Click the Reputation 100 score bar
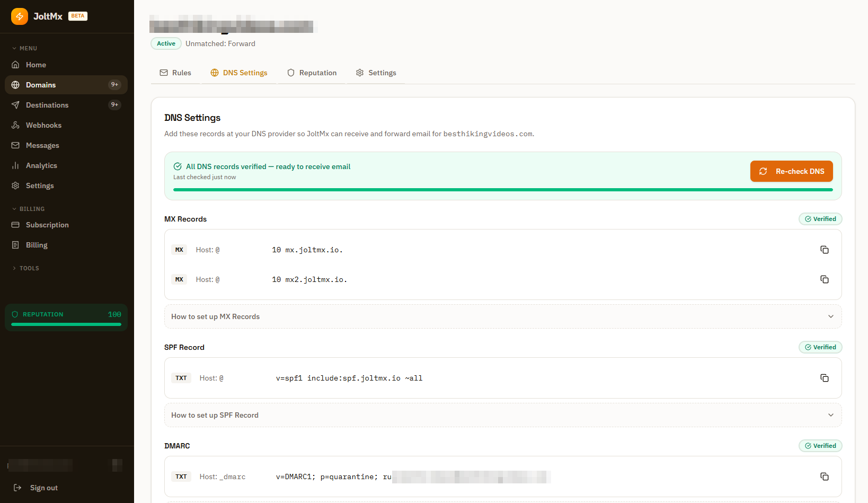868x503 pixels. [x=66, y=324]
